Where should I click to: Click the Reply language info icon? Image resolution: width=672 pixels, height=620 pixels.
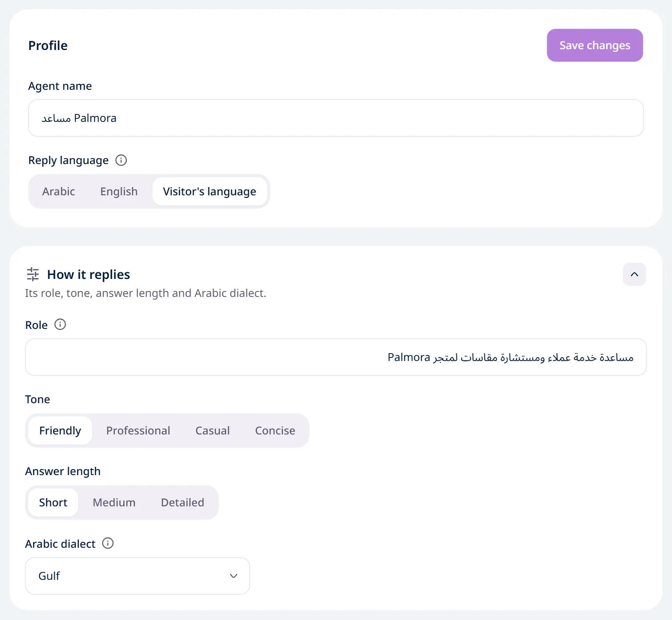[x=121, y=160]
